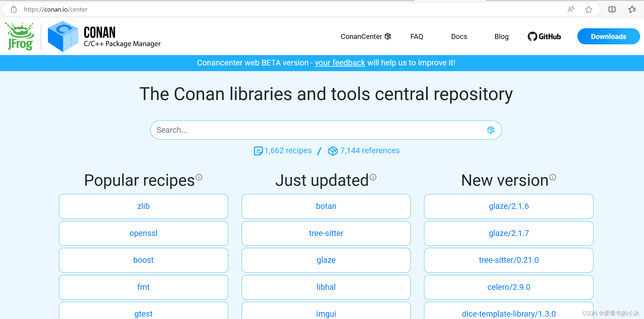The width and height of the screenshot is (644, 319).
Task: Open the zlib recipe
Action: (x=143, y=206)
